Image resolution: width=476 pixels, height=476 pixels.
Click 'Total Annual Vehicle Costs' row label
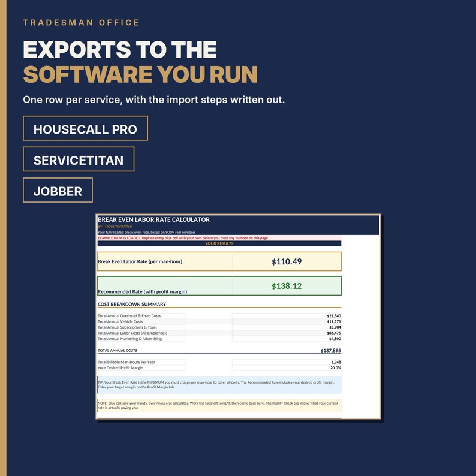[x=120, y=321]
